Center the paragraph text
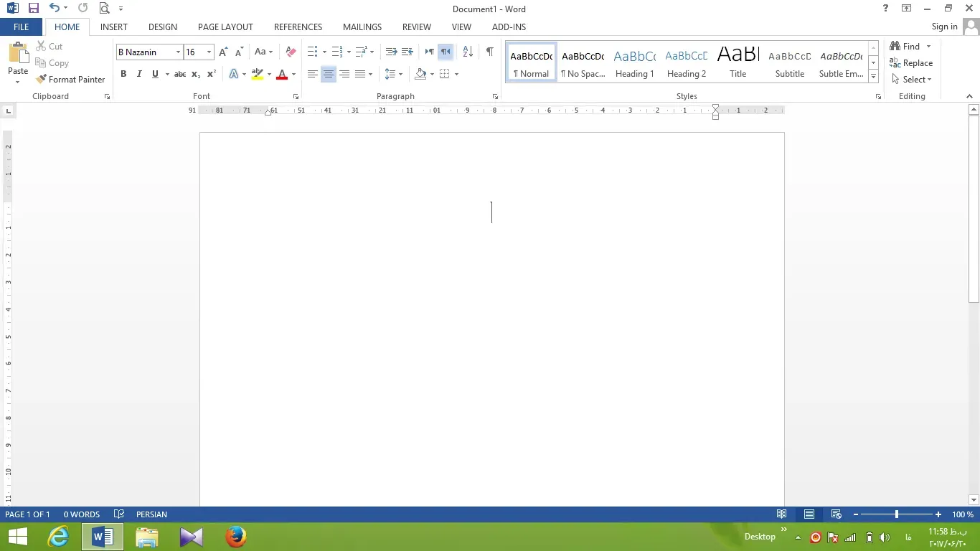Image resolution: width=980 pixels, height=551 pixels. [329, 74]
